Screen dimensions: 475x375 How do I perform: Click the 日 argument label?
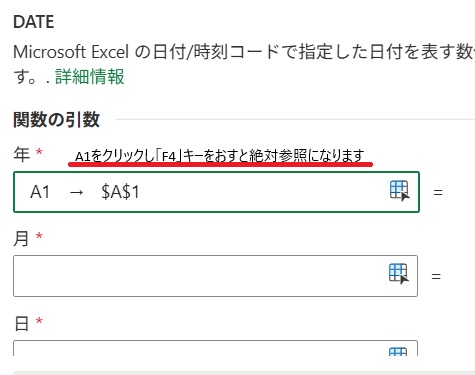22,323
